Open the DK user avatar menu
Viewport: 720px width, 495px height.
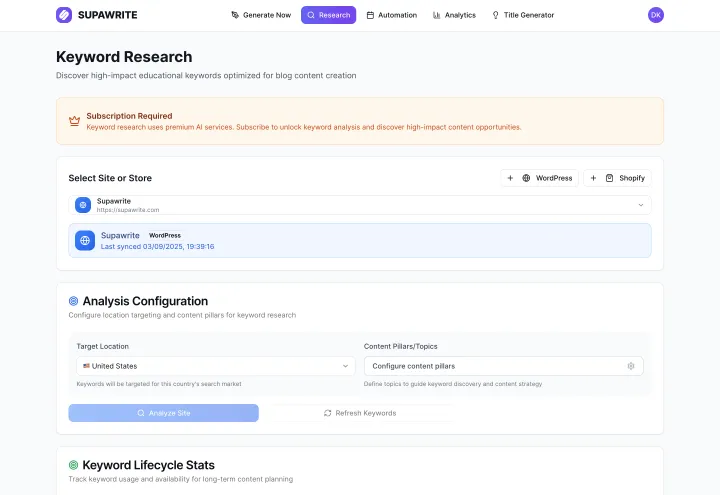[656, 15]
